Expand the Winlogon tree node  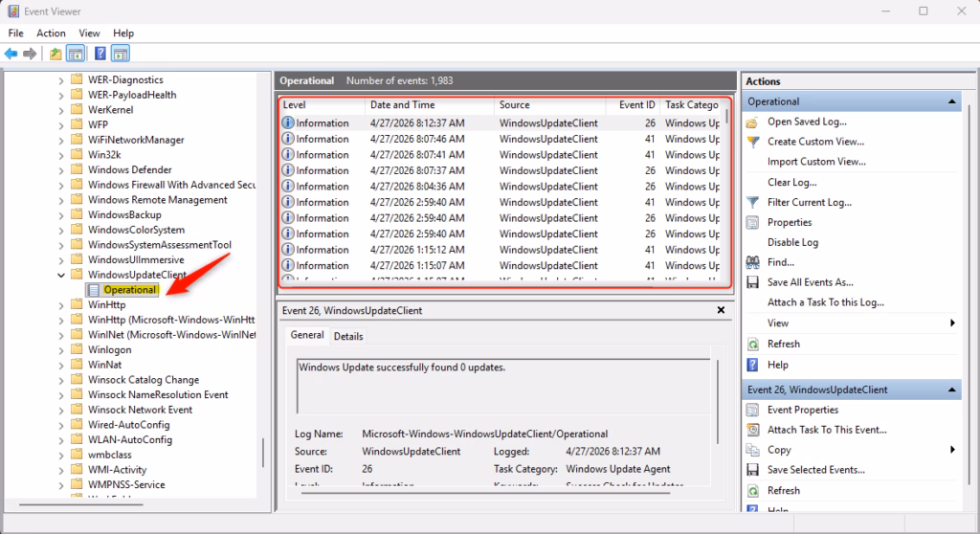[60, 350]
